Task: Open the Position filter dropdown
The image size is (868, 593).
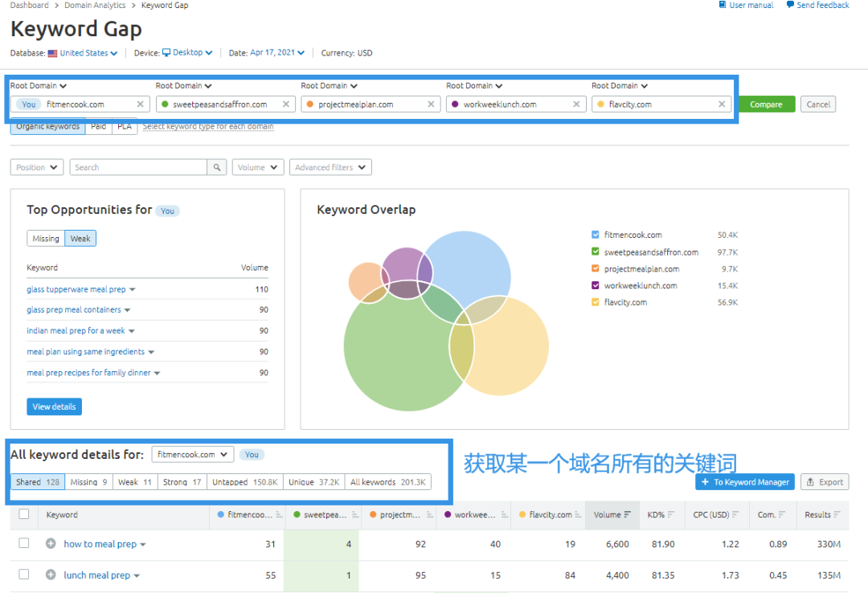Action: (x=36, y=166)
